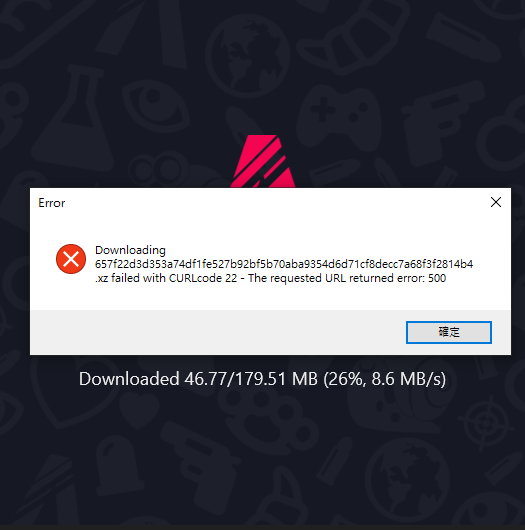The image size is (525, 530).
Task: Click the word Downloading in the error message
Action: pos(130,250)
